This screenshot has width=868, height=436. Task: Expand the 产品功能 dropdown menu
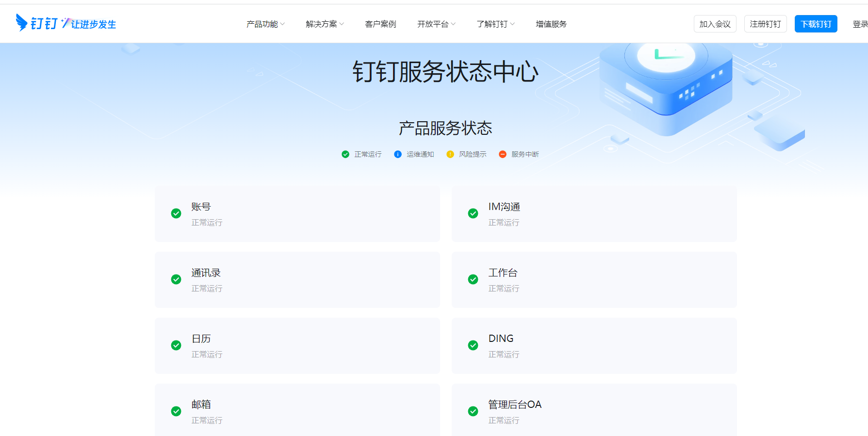(265, 24)
